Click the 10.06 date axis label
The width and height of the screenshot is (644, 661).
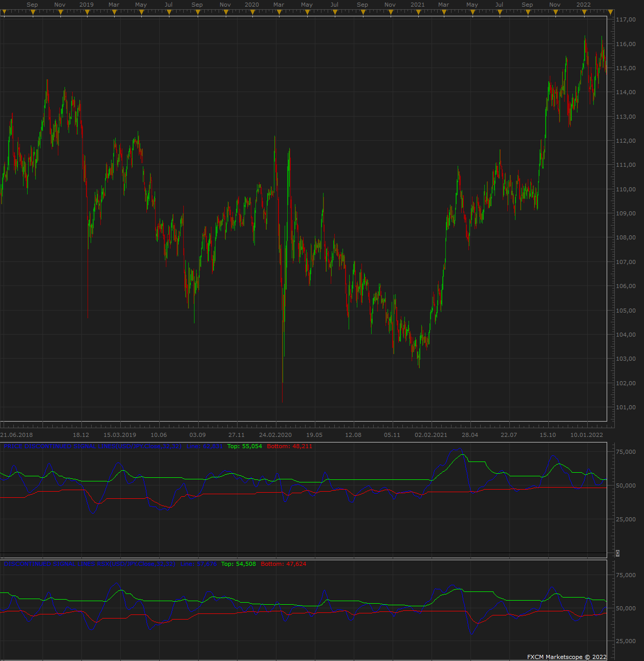(x=159, y=435)
